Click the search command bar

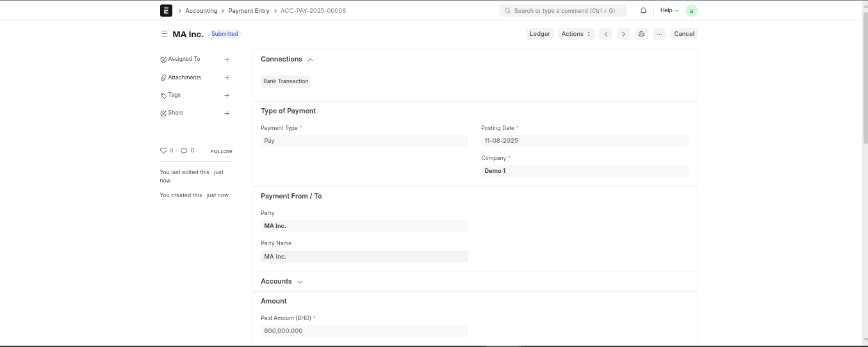562,11
